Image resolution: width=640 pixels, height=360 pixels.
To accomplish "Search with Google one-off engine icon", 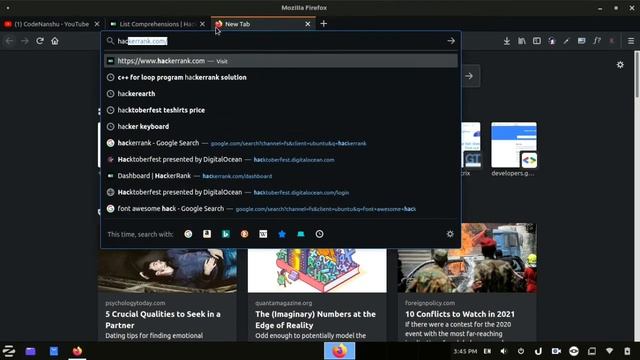I will click(188, 234).
